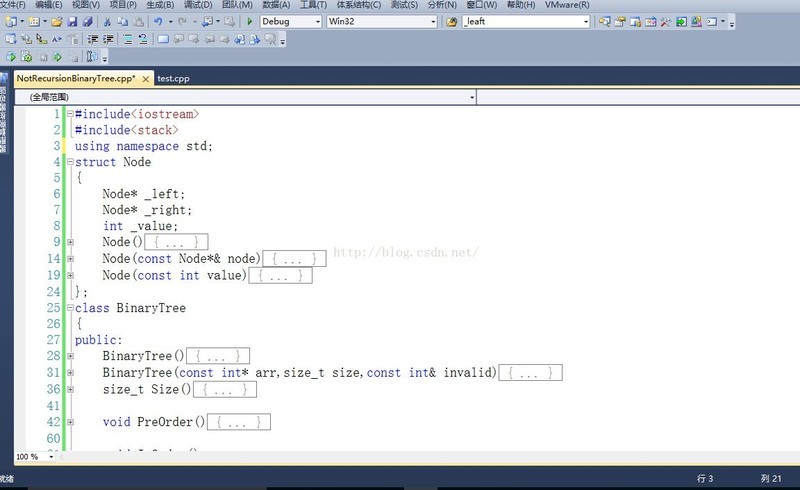The image size is (800, 490).
Task: Expand void PreOrder() on line 42
Action: click(70, 422)
